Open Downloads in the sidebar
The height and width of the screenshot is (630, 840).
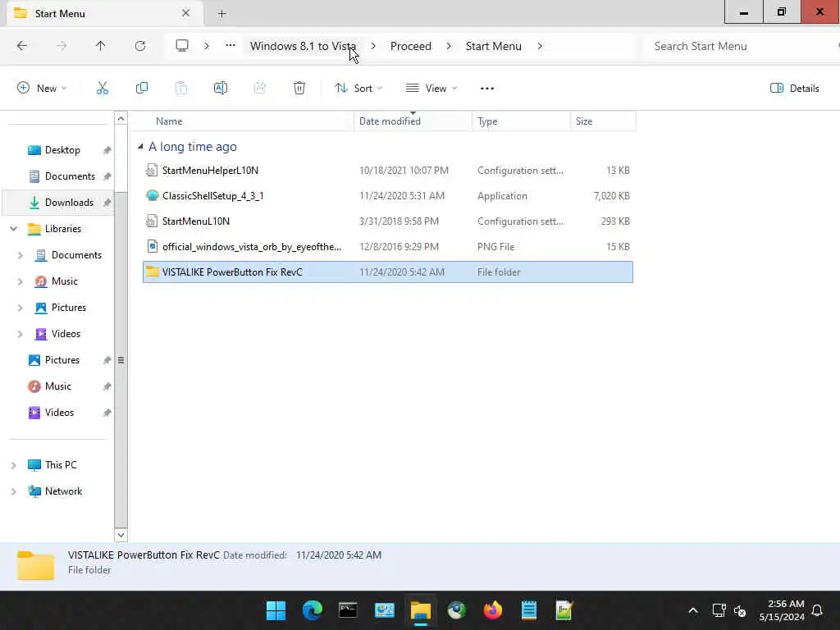(x=58, y=203)
